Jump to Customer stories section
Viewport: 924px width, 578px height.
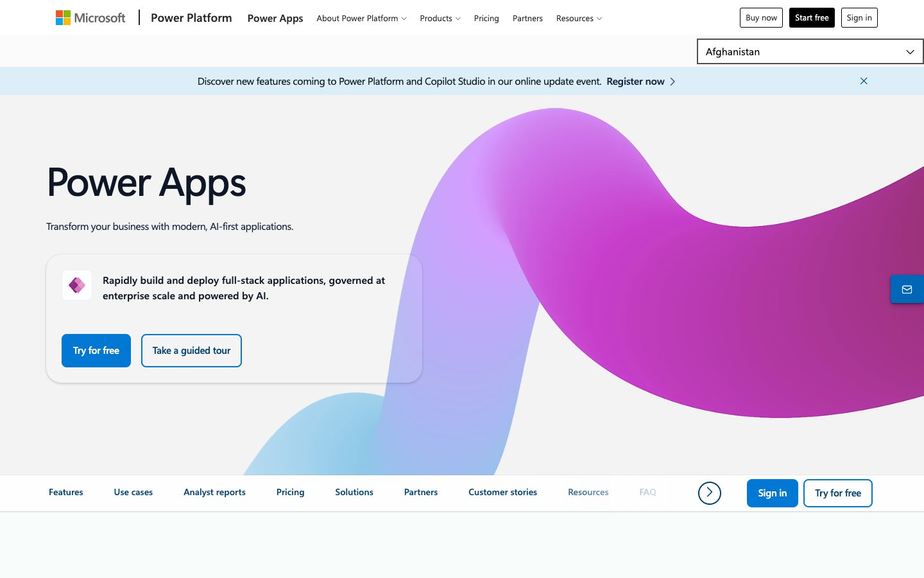(502, 493)
